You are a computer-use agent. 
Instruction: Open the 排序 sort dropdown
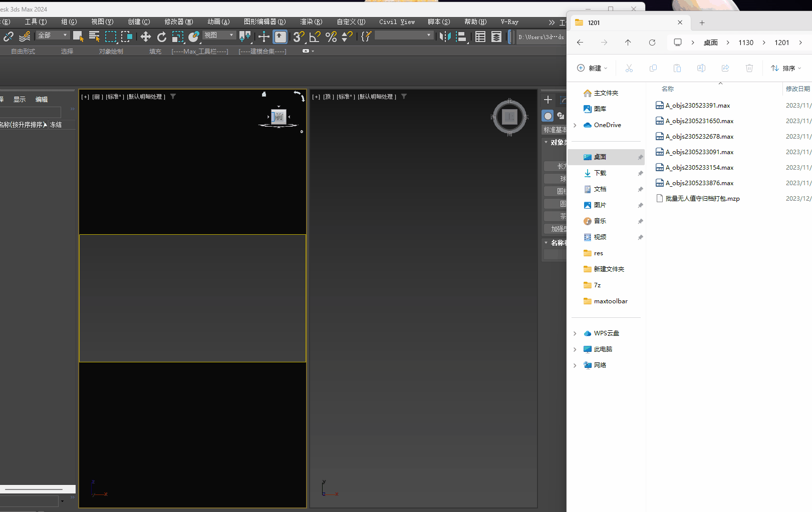[x=785, y=68]
